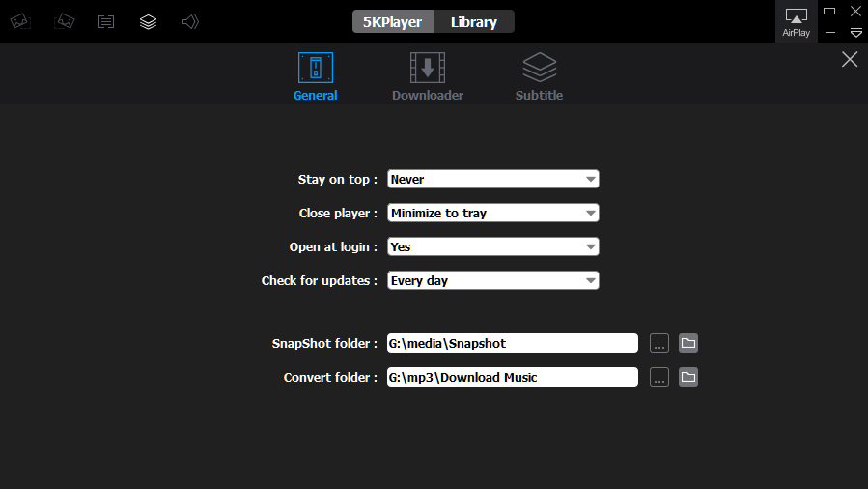This screenshot has height=489, width=868.
Task: Browse for SnapShot folder with ellipsis button
Action: [x=659, y=343]
